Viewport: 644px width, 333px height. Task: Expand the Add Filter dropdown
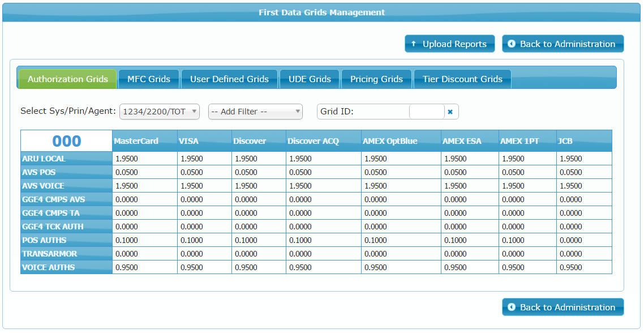(255, 112)
